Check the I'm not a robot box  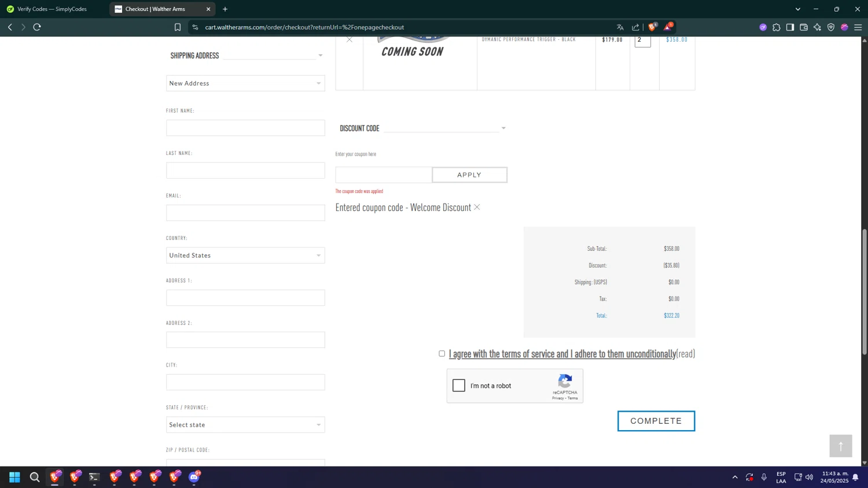(x=459, y=385)
